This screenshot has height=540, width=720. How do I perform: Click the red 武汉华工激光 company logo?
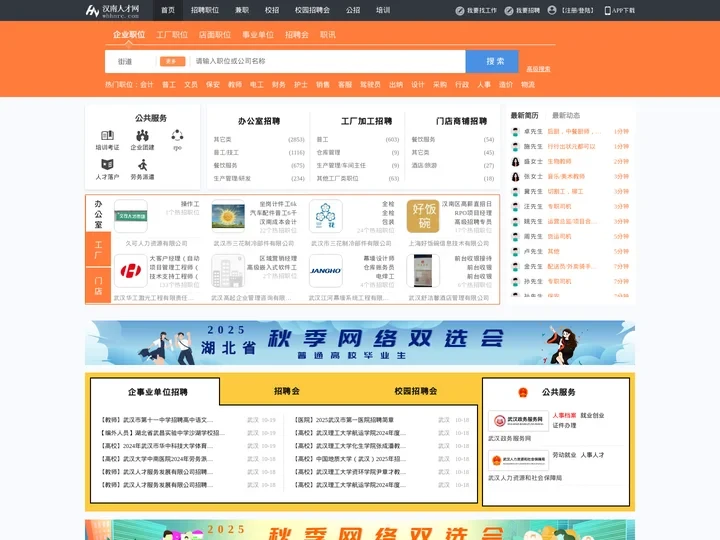coord(131,271)
